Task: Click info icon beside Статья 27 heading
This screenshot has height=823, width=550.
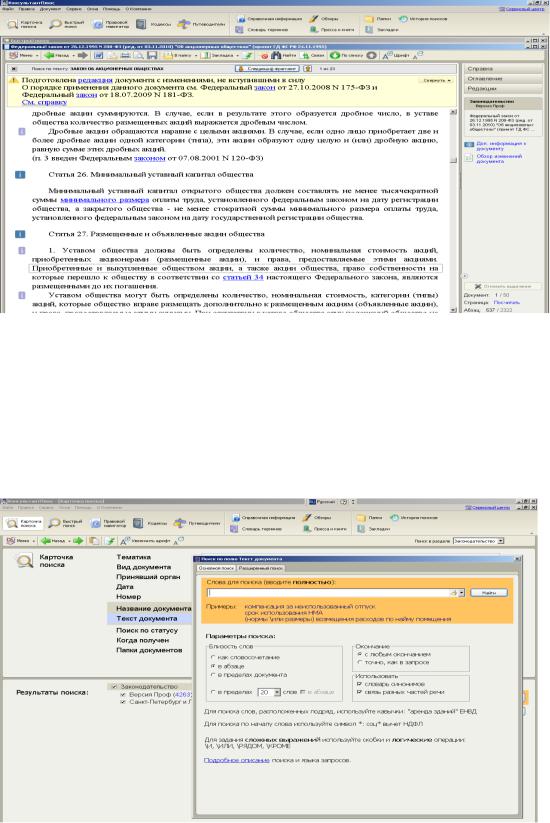Action: point(20,234)
